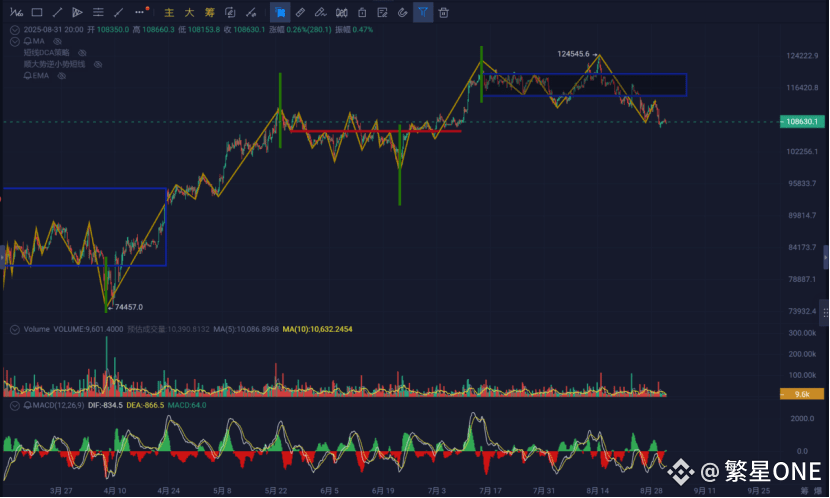Collapse the MACD panel chevron
The image size is (830, 498).
coord(15,405)
